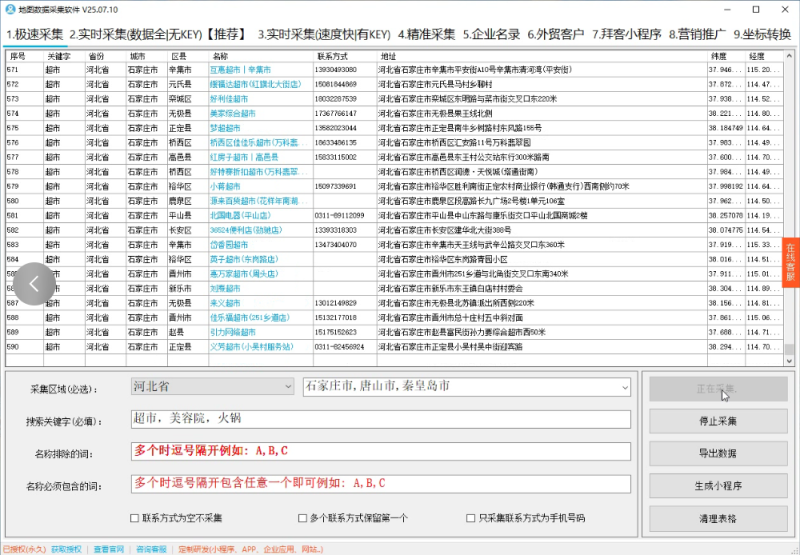Click the 生成小程序 button
800x555 pixels.
point(718,486)
